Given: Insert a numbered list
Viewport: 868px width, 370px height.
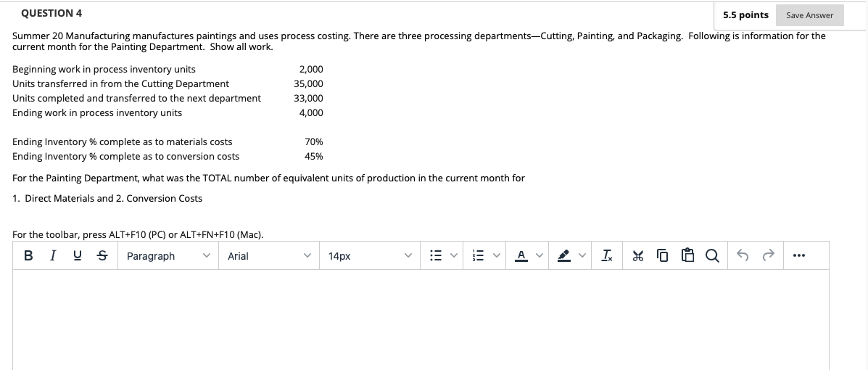Looking at the screenshot, I should (x=479, y=256).
